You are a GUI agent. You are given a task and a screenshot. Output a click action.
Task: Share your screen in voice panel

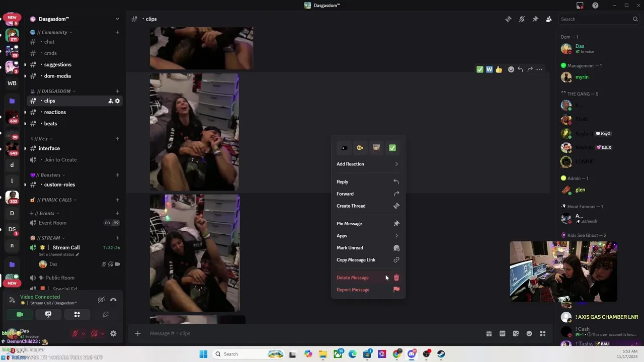(48, 314)
